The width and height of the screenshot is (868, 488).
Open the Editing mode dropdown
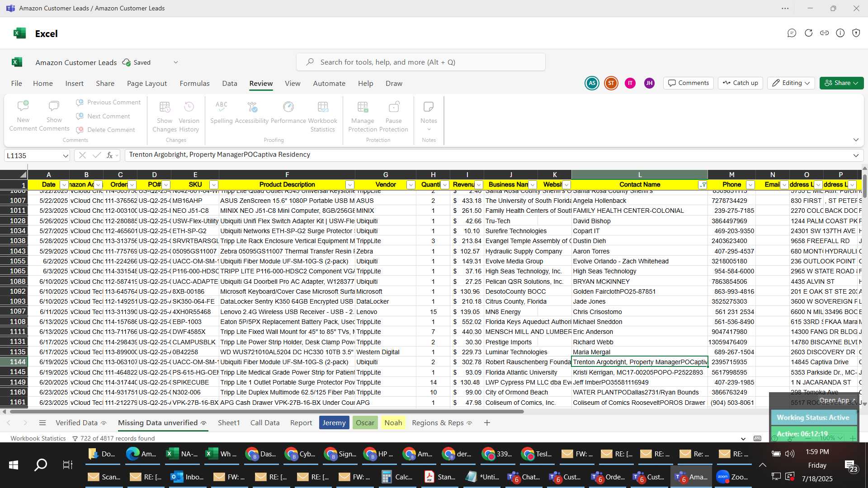(791, 83)
